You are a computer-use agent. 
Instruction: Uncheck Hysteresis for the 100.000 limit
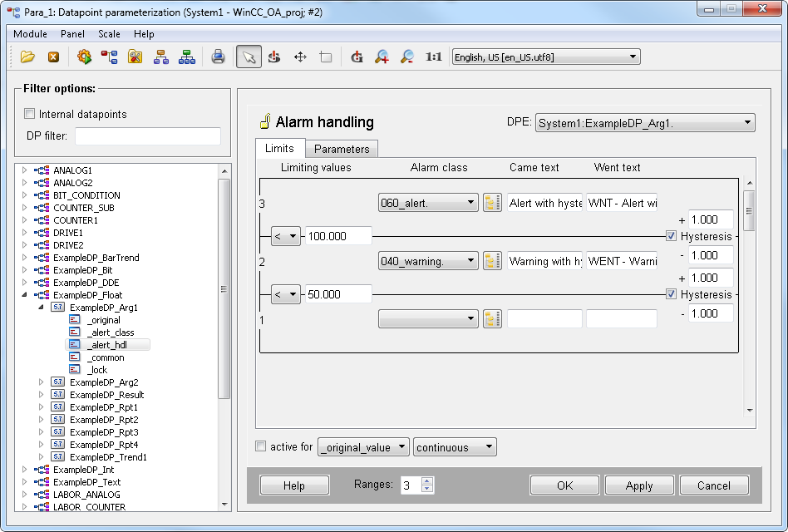[x=672, y=236]
